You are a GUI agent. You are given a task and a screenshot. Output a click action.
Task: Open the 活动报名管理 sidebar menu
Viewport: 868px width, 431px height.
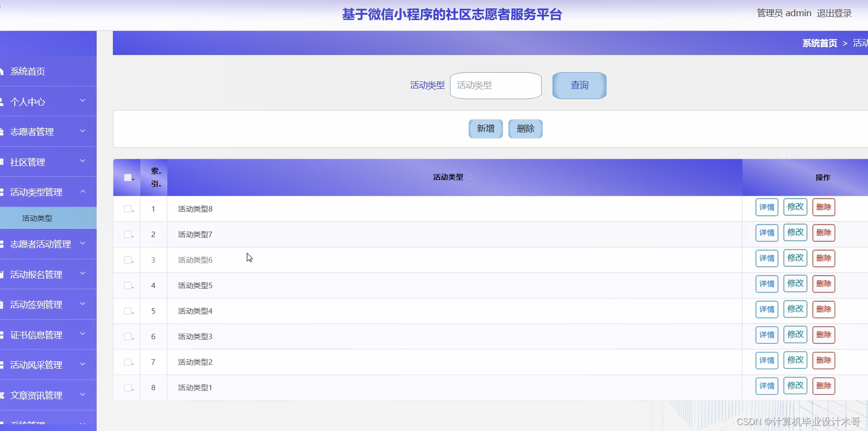tap(48, 274)
